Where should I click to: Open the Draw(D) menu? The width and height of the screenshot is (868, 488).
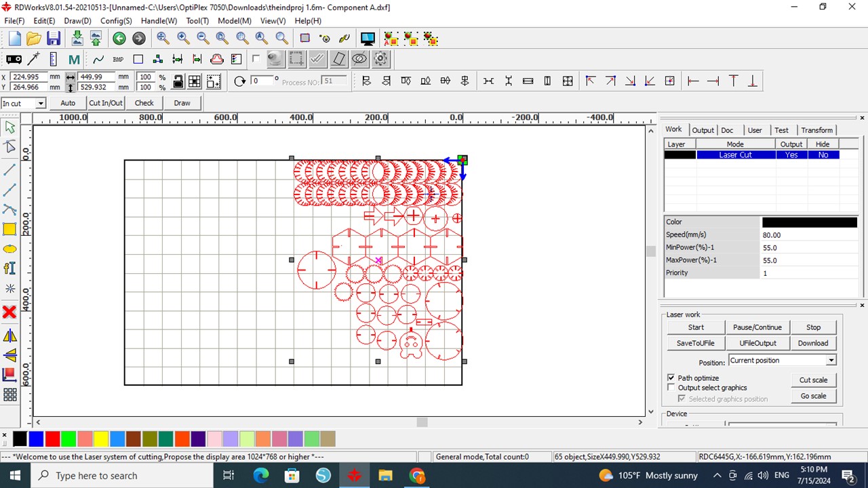(x=77, y=21)
